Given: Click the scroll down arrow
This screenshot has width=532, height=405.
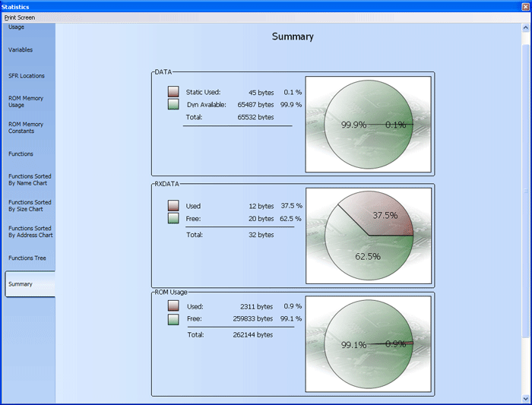Looking at the screenshot, I should tap(526, 399).
